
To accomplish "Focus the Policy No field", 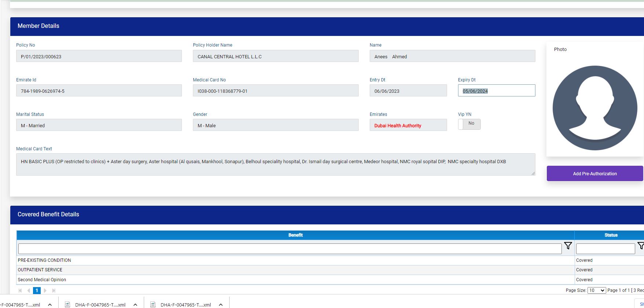I will (99, 56).
